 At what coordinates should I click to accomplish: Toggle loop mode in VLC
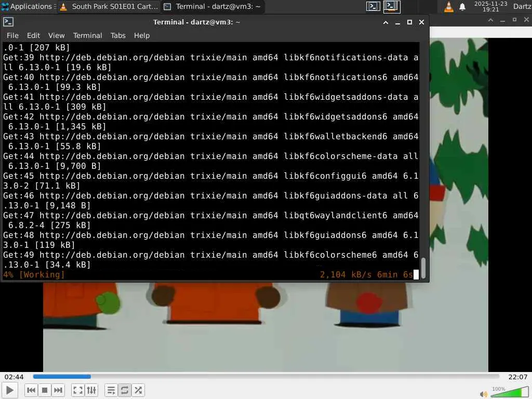[125, 390]
